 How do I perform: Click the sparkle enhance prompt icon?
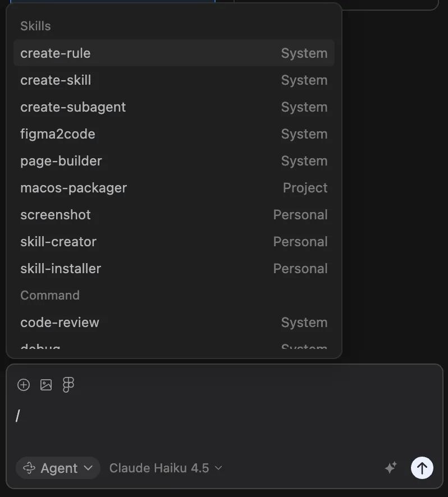click(391, 468)
